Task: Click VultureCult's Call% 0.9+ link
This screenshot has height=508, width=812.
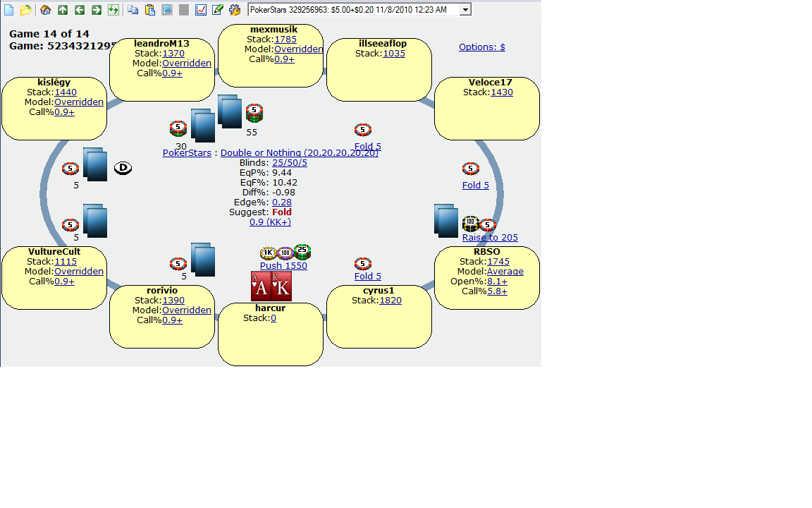Action: coord(64,282)
